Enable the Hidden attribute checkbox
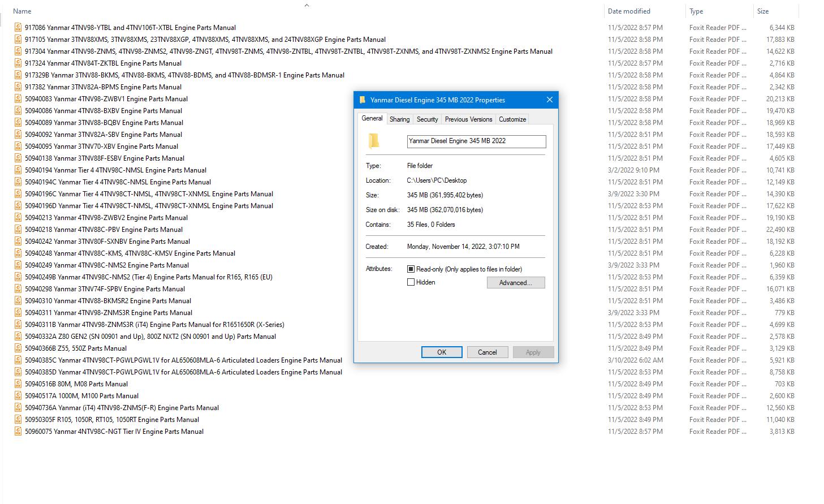 [x=411, y=282]
